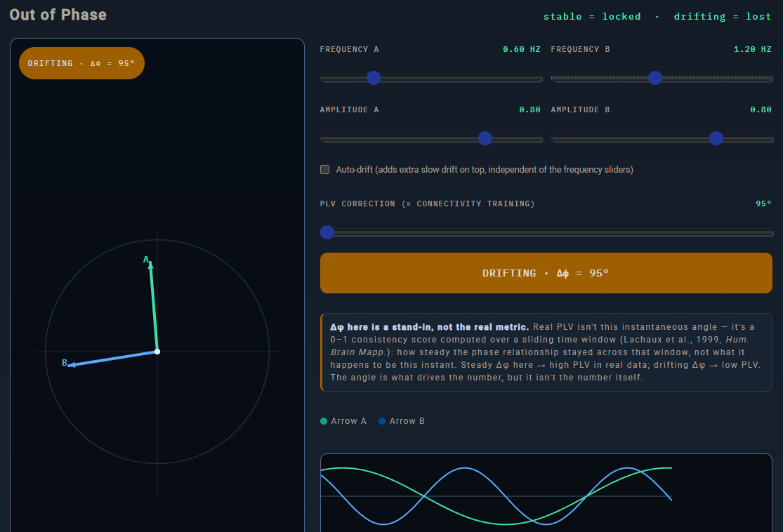783x532 pixels.
Task: Click the 95° PLV correction value
Action: [x=763, y=204]
